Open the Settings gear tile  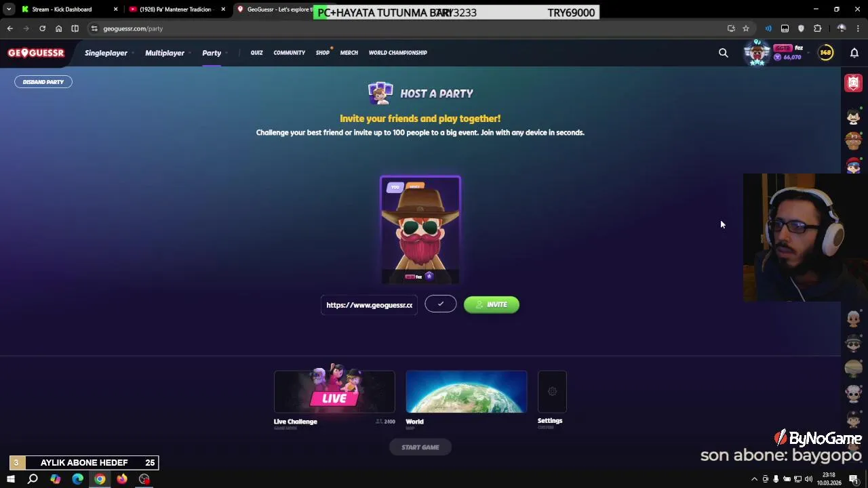point(552,392)
